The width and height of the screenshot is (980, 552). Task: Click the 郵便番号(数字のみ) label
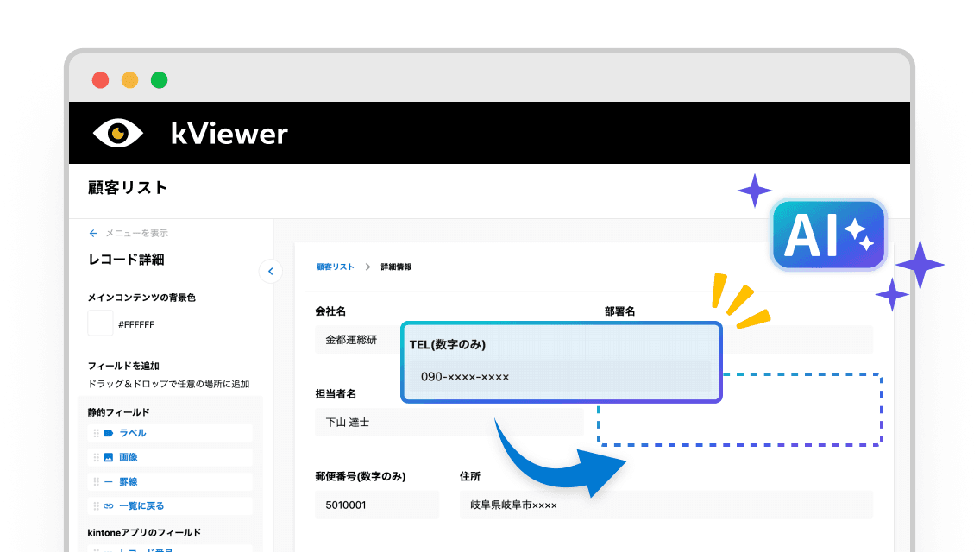pyautogui.click(x=361, y=476)
